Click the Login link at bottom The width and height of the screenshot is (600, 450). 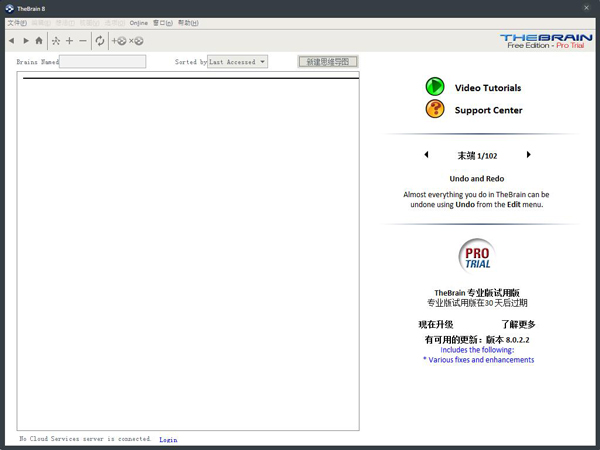pyautogui.click(x=168, y=440)
